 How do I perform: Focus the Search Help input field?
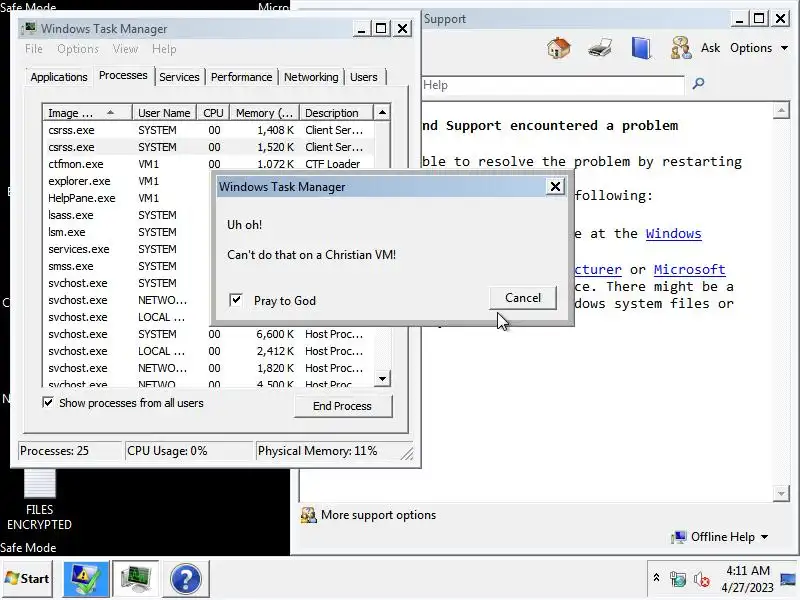553,85
